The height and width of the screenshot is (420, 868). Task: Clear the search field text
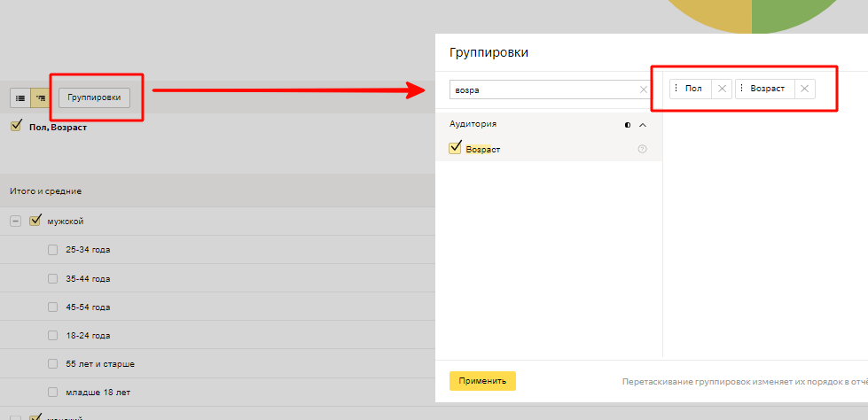tap(644, 89)
